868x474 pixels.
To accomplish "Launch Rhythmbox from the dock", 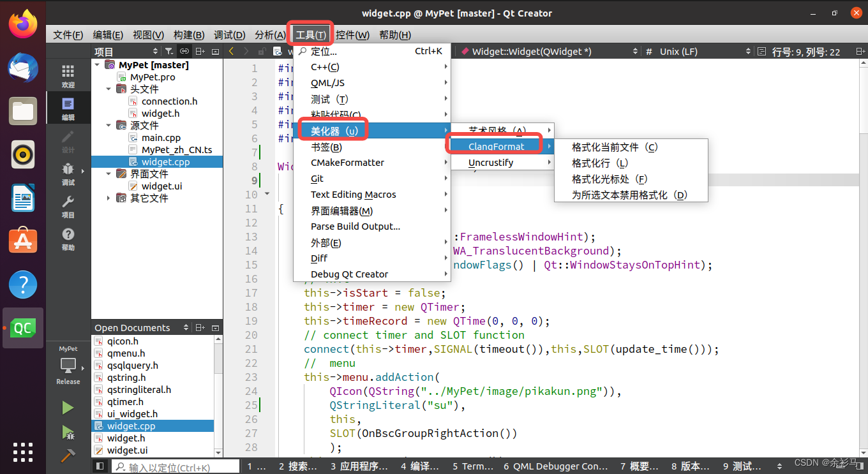I will point(22,154).
